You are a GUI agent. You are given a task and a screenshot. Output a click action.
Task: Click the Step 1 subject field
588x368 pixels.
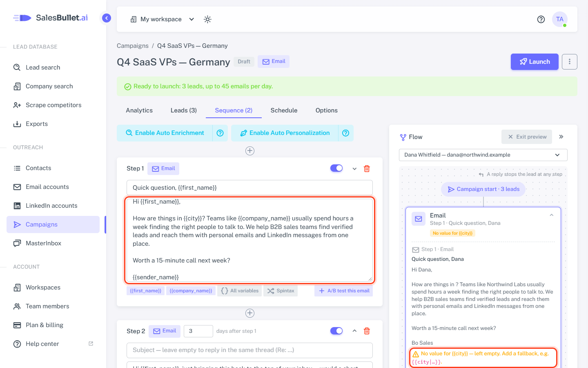coord(249,188)
